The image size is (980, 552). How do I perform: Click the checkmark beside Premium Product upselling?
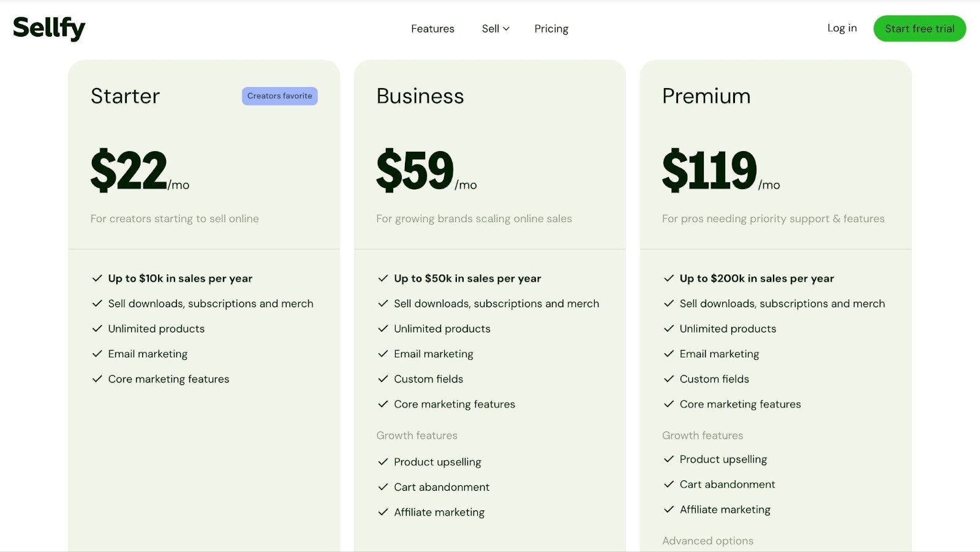tap(668, 459)
